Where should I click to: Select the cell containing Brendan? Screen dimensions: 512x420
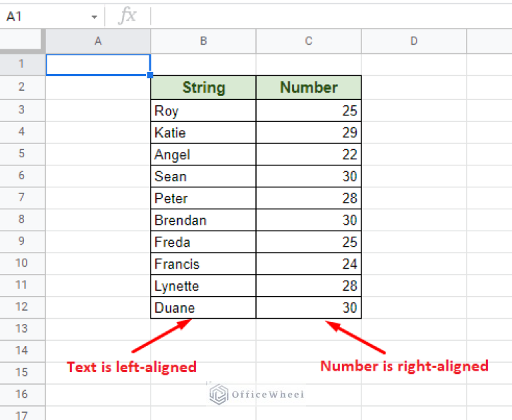[x=203, y=220]
